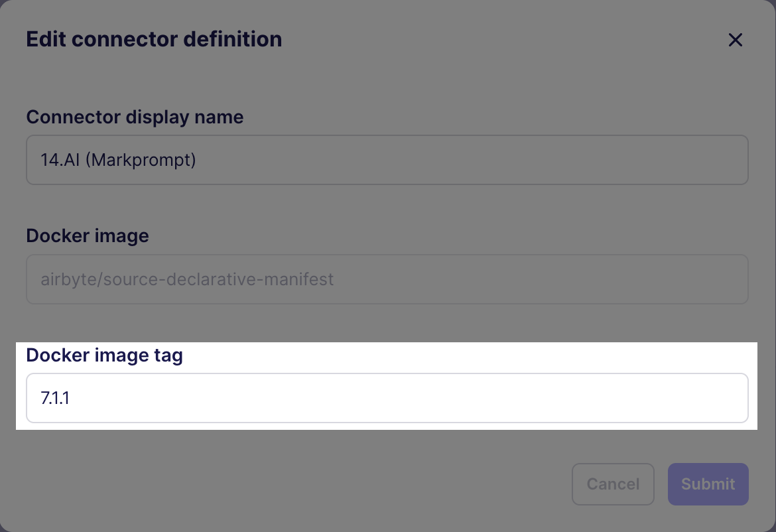Submit the connector definition changes
The image size is (776, 532).
pyautogui.click(x=708, y=484)
